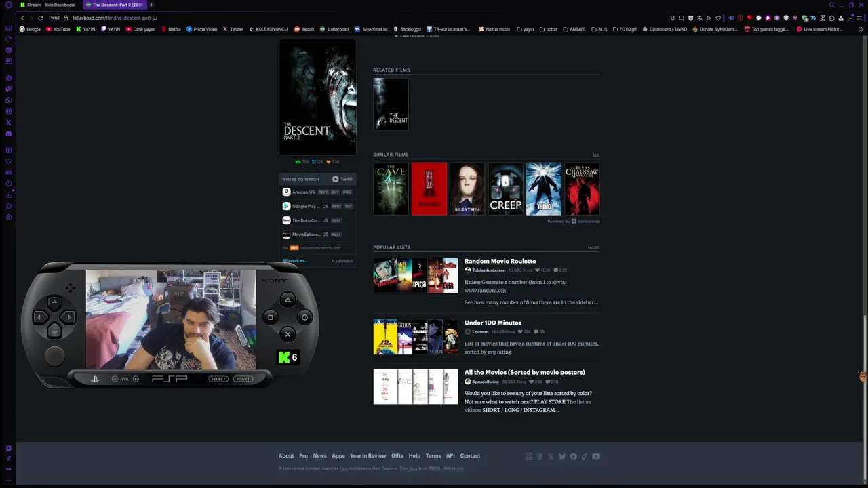Click Amazon US DISC button
Screen dimensions: 868x488
[347, 192]
